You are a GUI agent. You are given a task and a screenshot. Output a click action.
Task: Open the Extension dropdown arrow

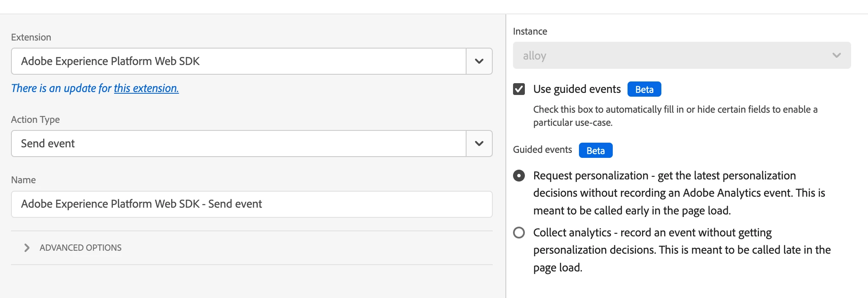tap(479, 61)
